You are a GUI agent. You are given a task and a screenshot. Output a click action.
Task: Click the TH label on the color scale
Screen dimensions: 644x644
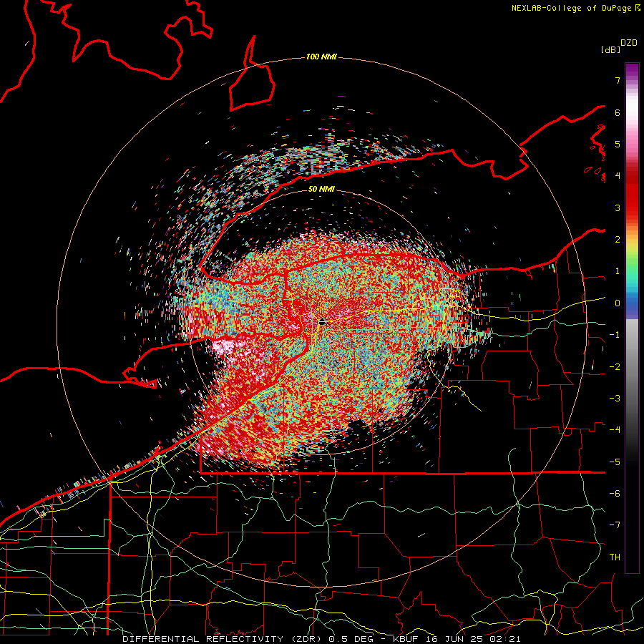(x=615, y=557)
